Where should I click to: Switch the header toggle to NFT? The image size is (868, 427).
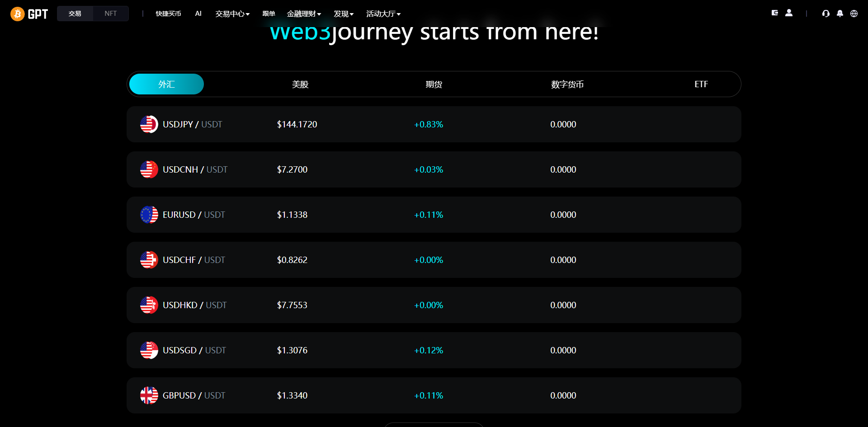click(x=111, y=14)
